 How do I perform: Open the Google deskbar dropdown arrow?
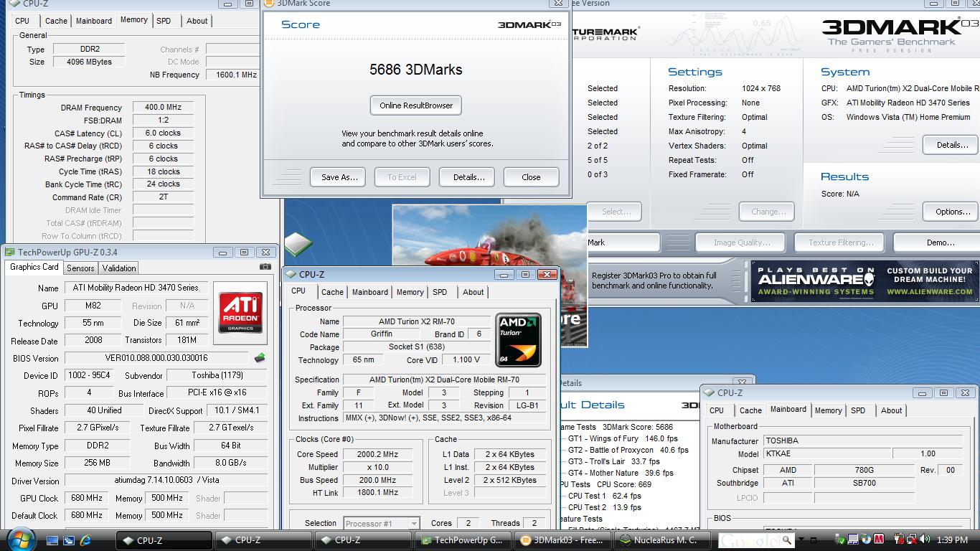801,540
